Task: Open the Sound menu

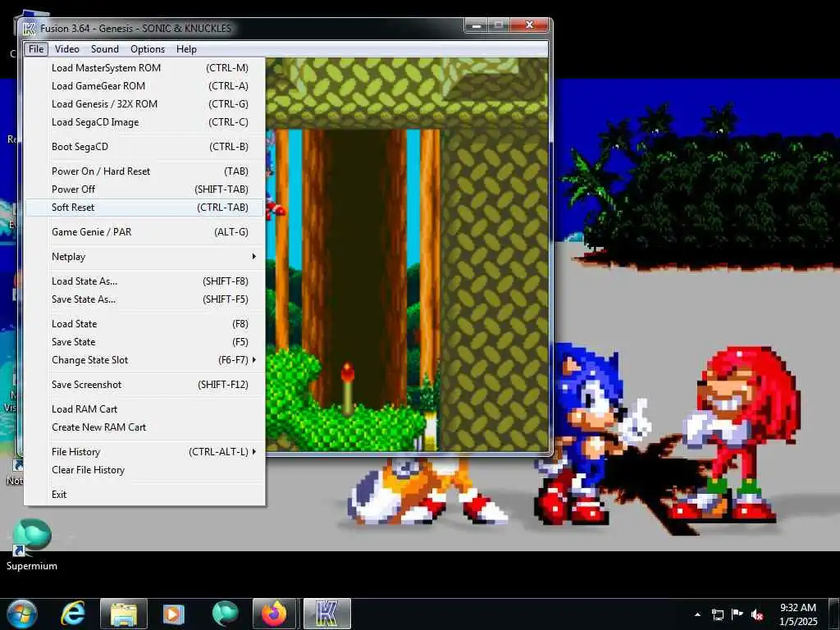Action: [x=105, y=49]
